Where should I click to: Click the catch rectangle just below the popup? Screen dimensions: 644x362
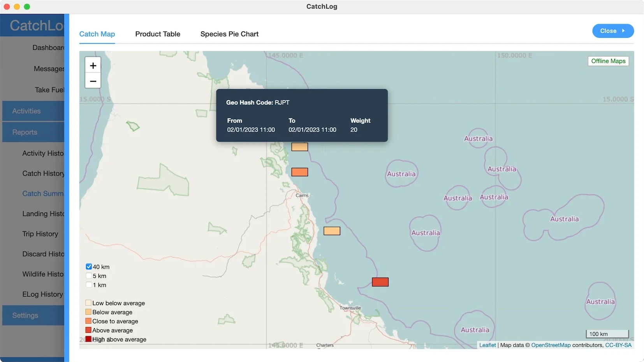coord(299,147)
